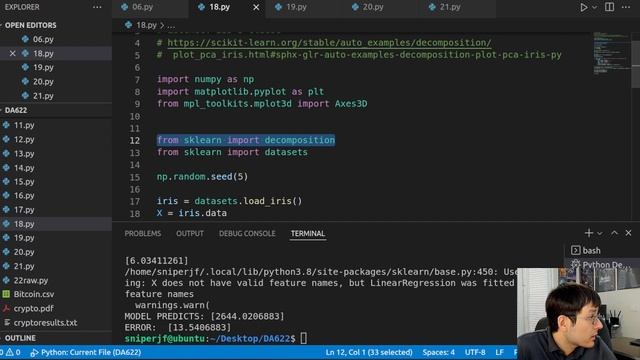Open run options dropdown next to play
The height and width of the screenshot is (360, 640).
click(594, 7)
